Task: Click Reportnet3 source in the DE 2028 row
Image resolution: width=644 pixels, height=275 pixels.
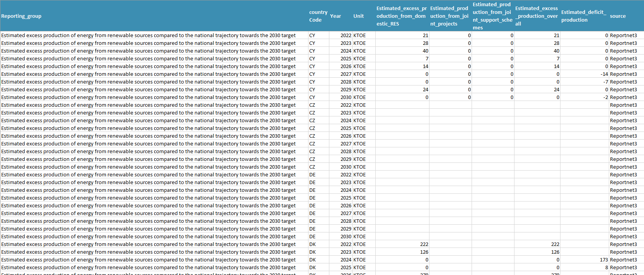Action: coord(623,221)
